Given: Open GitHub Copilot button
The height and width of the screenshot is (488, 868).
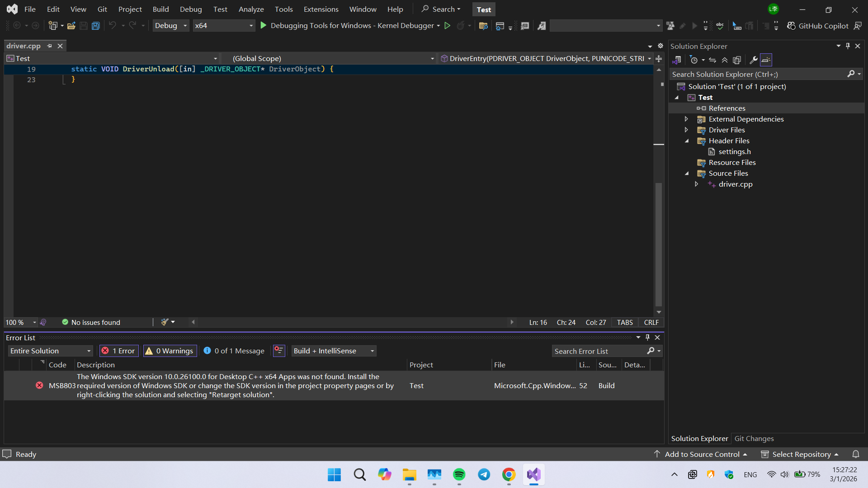Looking at the screenshot, I should click(818, 26).
